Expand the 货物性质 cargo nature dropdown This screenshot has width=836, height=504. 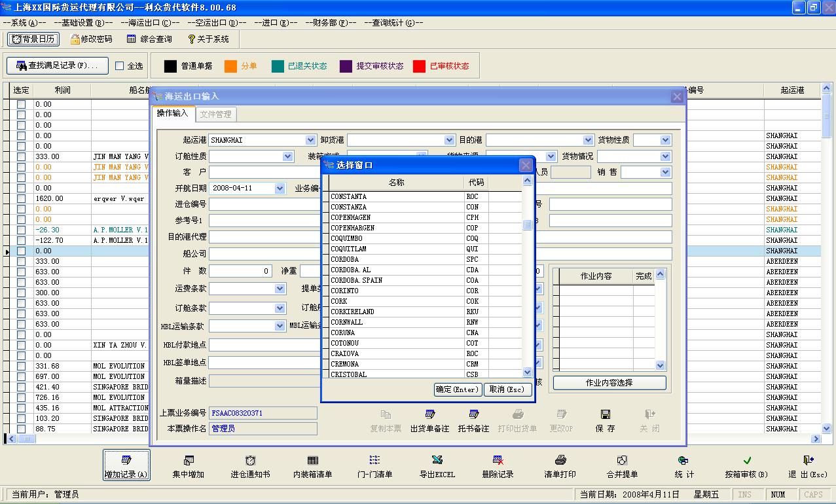(x=666, y=140)
